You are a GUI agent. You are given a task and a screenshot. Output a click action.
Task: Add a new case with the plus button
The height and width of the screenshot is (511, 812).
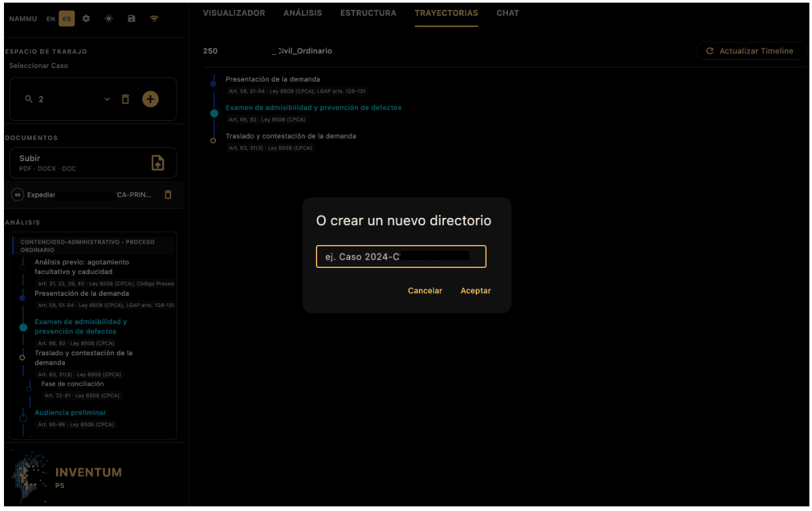tap(151, 99)
